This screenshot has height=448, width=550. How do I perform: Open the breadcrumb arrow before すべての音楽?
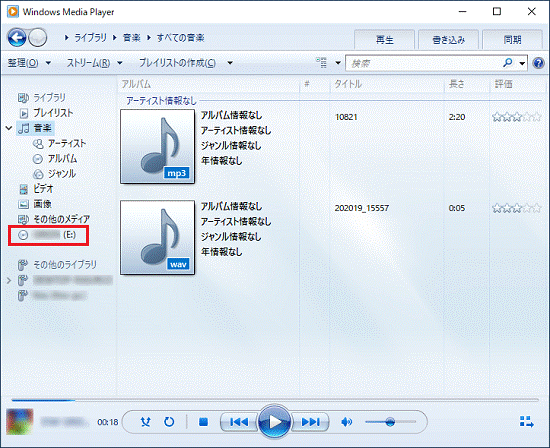pos(149,38)
